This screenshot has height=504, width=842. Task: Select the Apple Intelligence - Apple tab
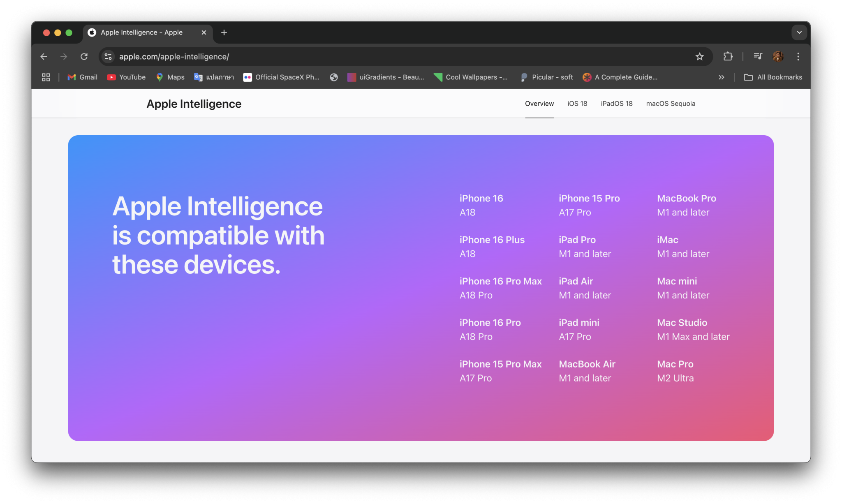point(148,32)
